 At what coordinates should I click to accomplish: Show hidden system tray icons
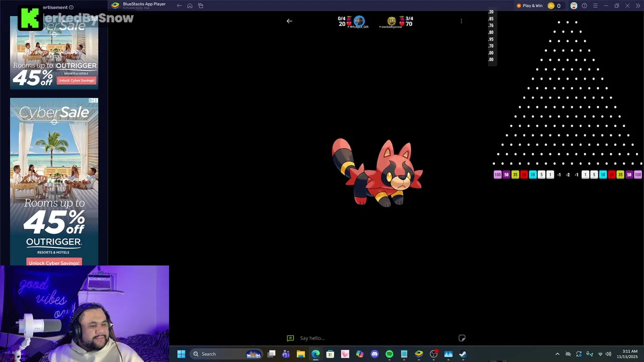point(557,354)
